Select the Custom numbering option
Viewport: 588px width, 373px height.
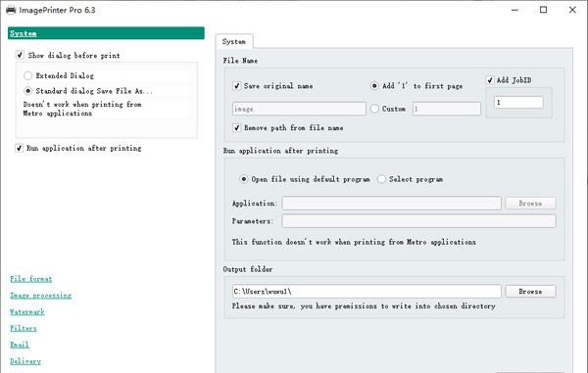point(374,109)
